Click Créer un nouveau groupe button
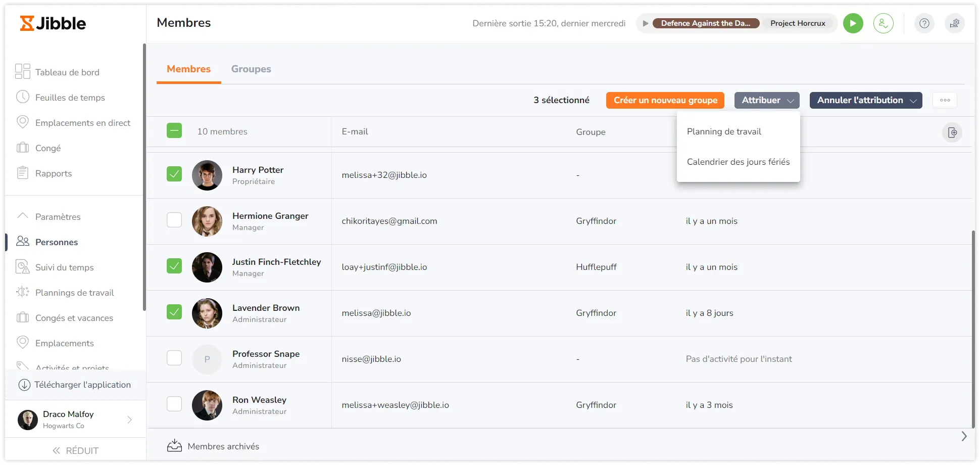980x465 pixels. 665,100
